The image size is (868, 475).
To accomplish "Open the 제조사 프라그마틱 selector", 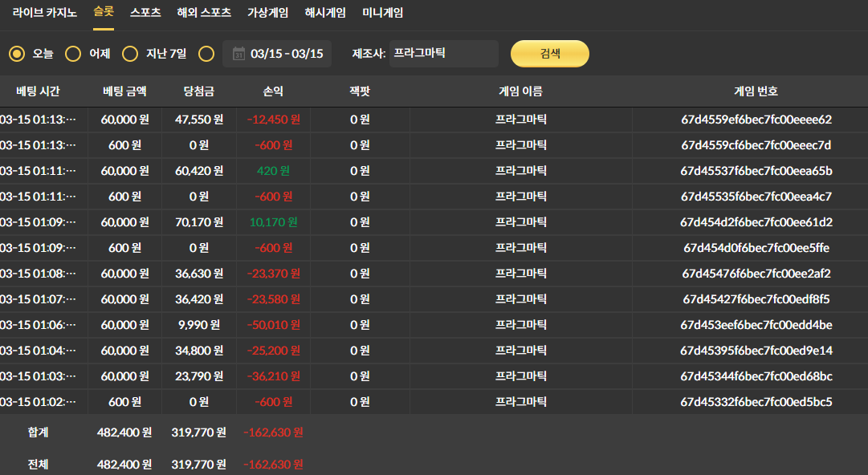I will [x=443, y=54].
